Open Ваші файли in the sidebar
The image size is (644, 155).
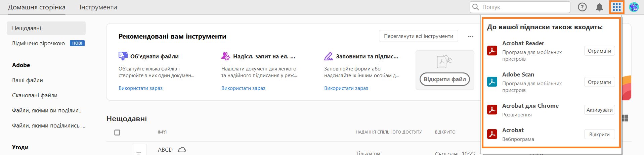[x=28, y=80]
